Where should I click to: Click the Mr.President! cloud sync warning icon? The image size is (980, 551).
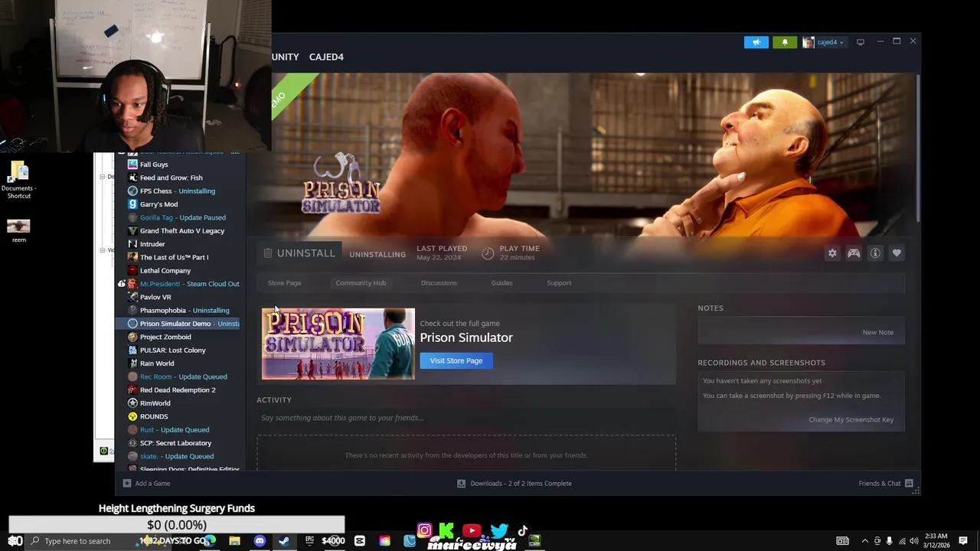pos(121,284)
